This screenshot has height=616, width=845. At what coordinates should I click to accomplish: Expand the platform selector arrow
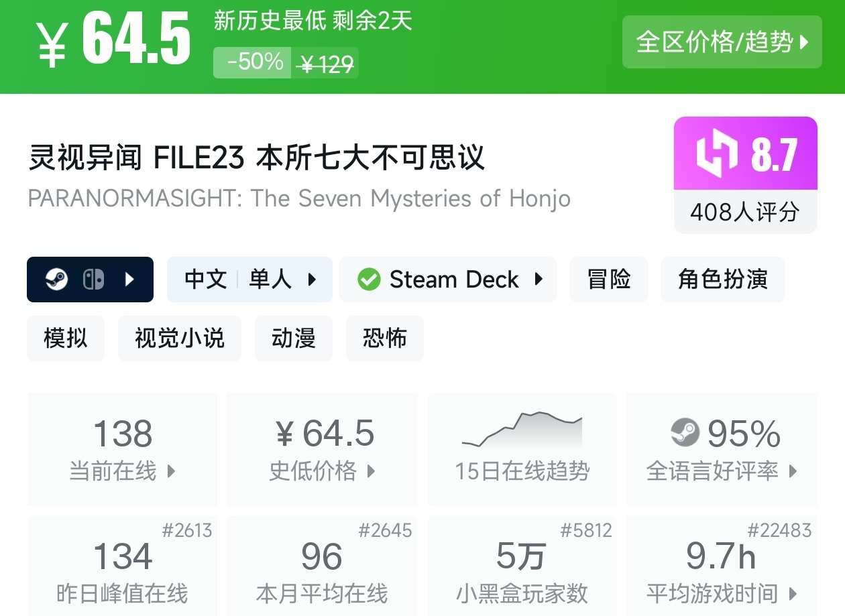click(130, 280)
